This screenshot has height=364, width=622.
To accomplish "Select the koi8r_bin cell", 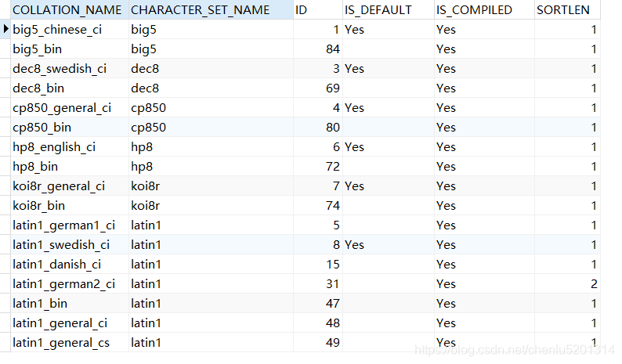I will pos(70,205).
